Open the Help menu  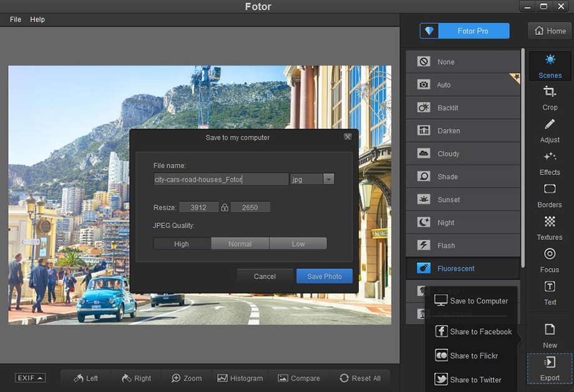37,19
